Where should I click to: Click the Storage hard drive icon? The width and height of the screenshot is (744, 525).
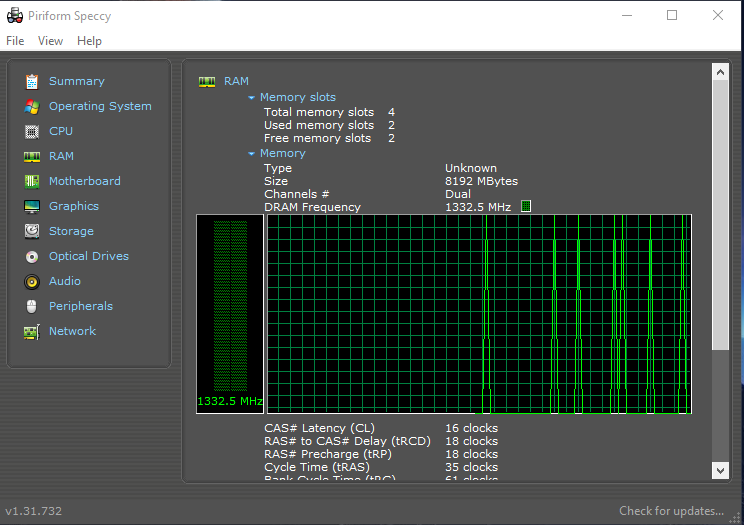point(32,231)
